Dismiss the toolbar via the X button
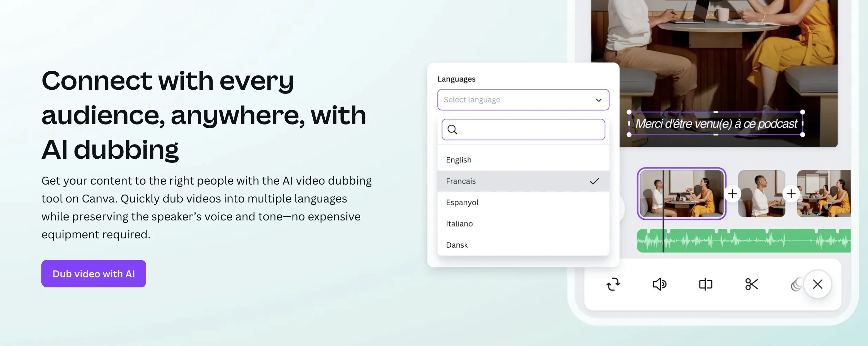This screenshot has width=868, height=346. 817,284
